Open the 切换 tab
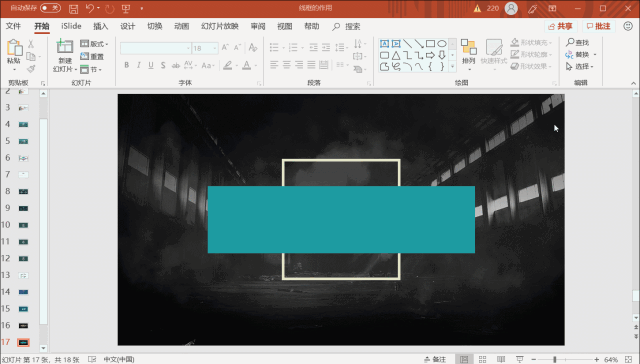The width and height of the screenshot is (640, 364). [155, 26]
